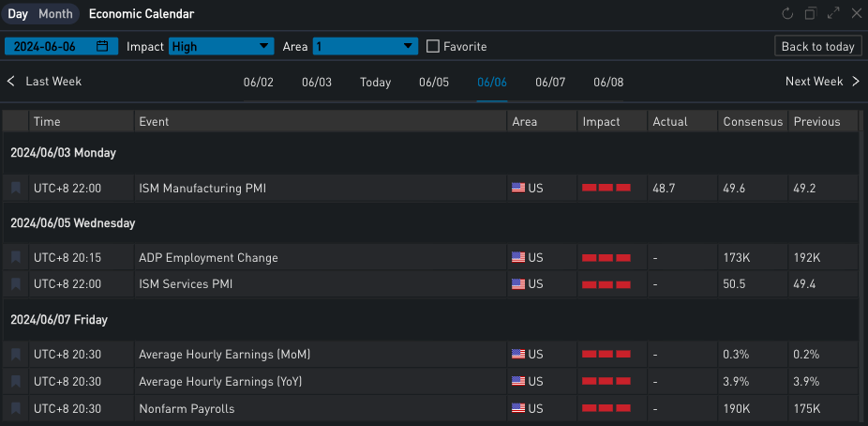The height and width of the screenshot is (426, 868).
Task: Click the impact bars for Nonfarm Payrolls
Action: (606, 408)
